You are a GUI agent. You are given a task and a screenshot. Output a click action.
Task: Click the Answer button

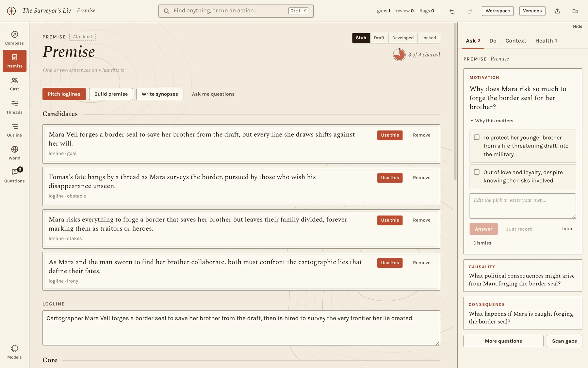tap(483, 229)
